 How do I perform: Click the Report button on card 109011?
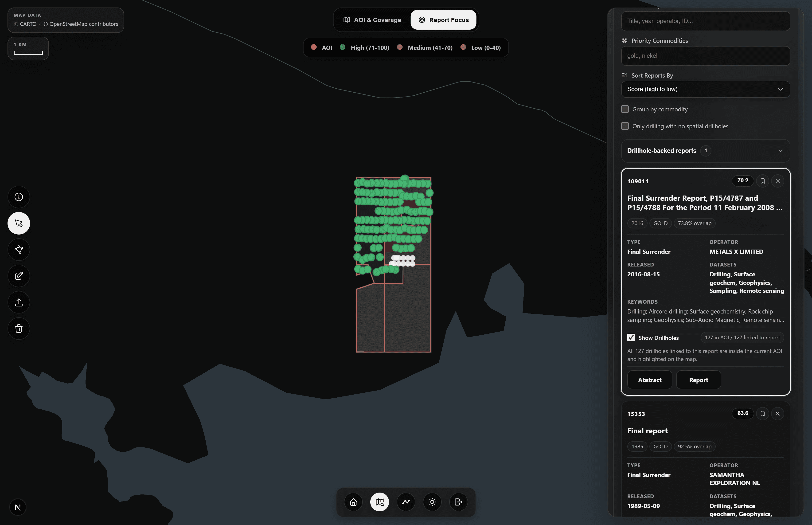(x=698, y=380)
